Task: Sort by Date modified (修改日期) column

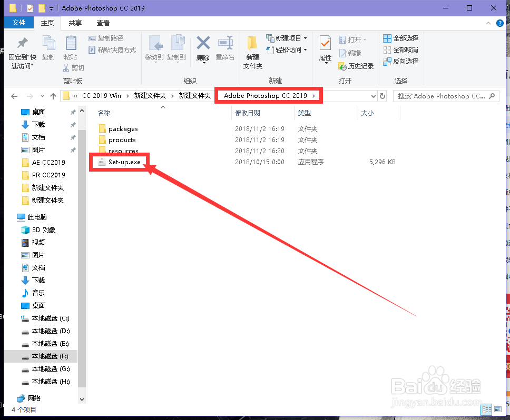Action: [x=248, y=113]
